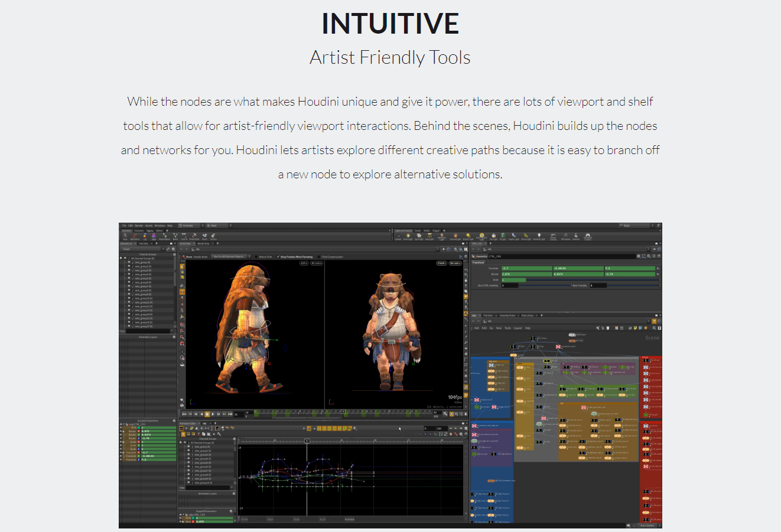
Task: Open the Front viewport view dropdown
Action: click(x=441, y=263)
